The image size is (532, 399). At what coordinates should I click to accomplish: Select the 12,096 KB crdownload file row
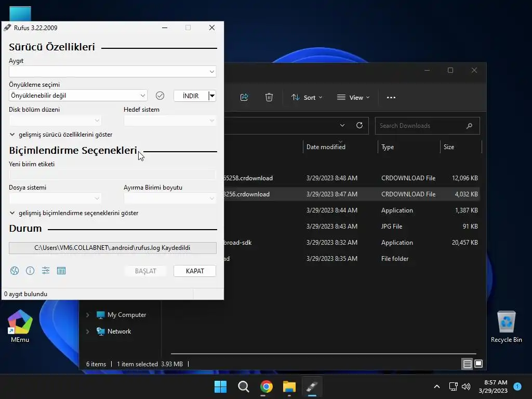pyautogui.click(x=351, y=178)
